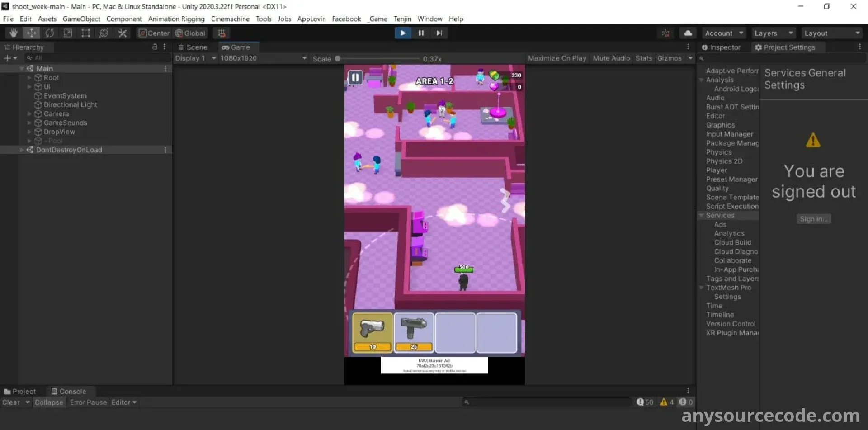The image size is (868, 430).
Task: Click Clear in the Console
Action: 11,402
